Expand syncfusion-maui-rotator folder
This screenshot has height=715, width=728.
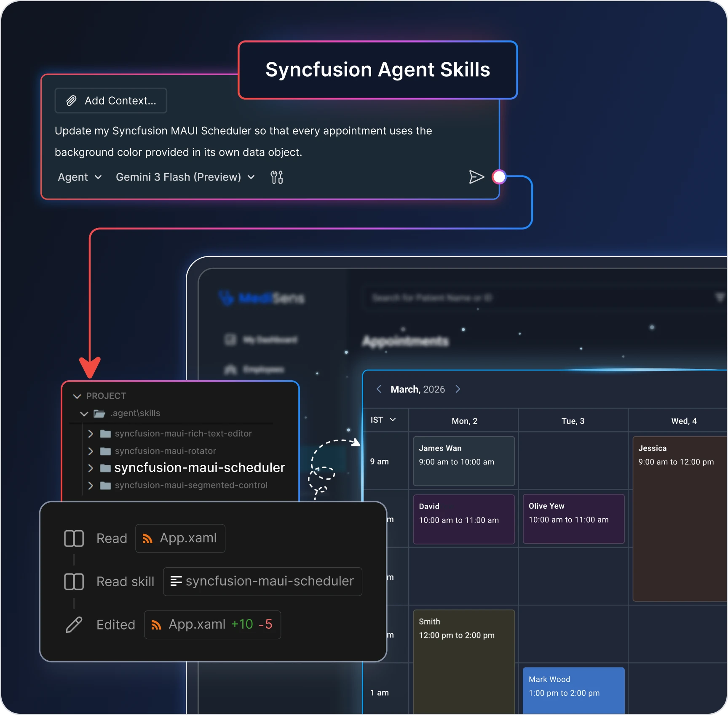(x=90, y=451)
